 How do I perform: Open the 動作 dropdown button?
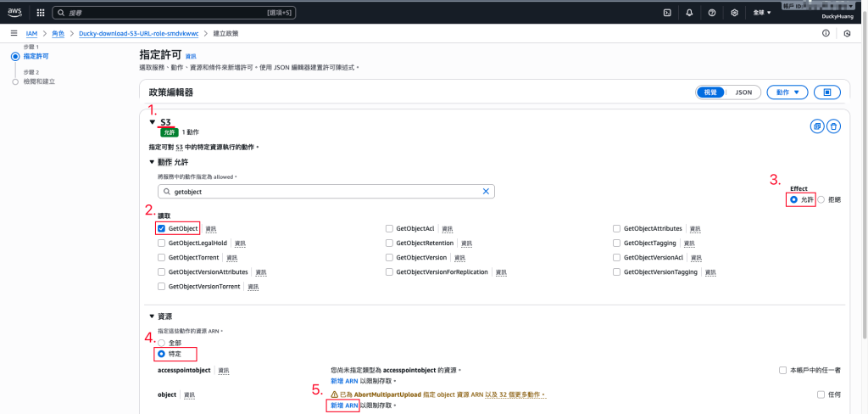point(787,92)
